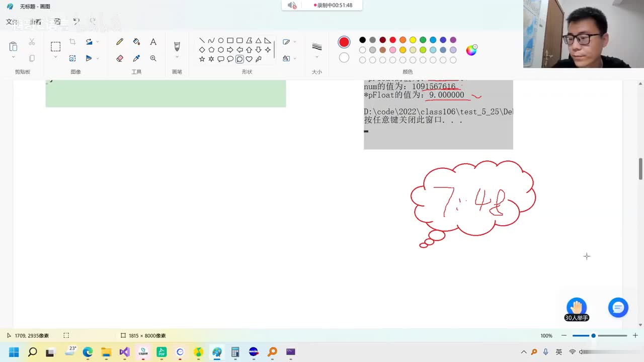Pick the green color swatch
Screen dimensions: 644x362
click(423, 40)
